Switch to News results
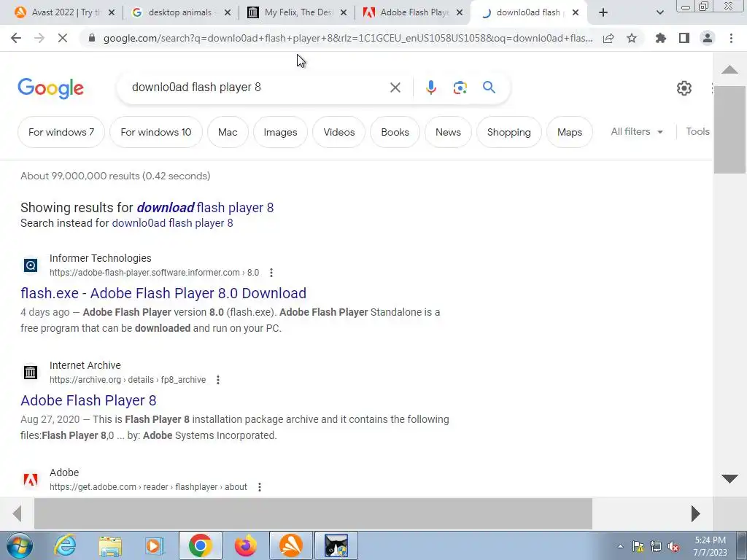Screen dimensions: 747x560 (448, 132)
